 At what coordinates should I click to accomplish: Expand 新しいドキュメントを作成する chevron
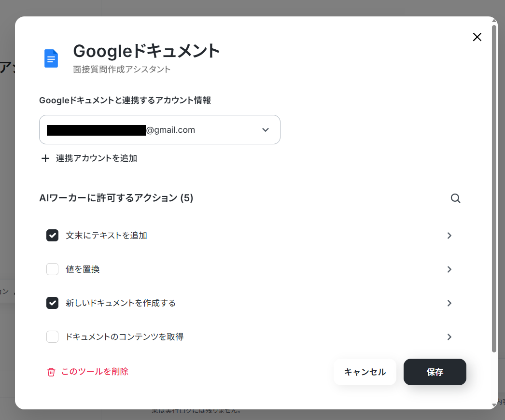(449, 303)
